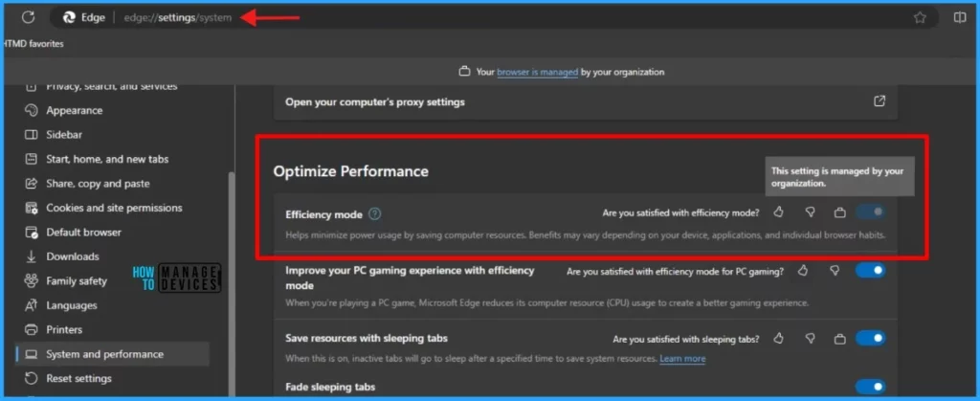Click the managed briefcase icon for sleeping tabs
980x401 pixels.
point(840,339)
